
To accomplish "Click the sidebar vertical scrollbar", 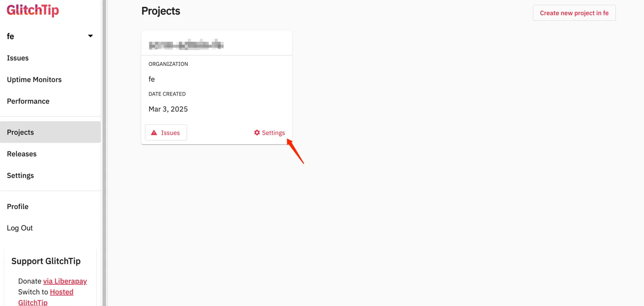I will click(x=104, y=153).
